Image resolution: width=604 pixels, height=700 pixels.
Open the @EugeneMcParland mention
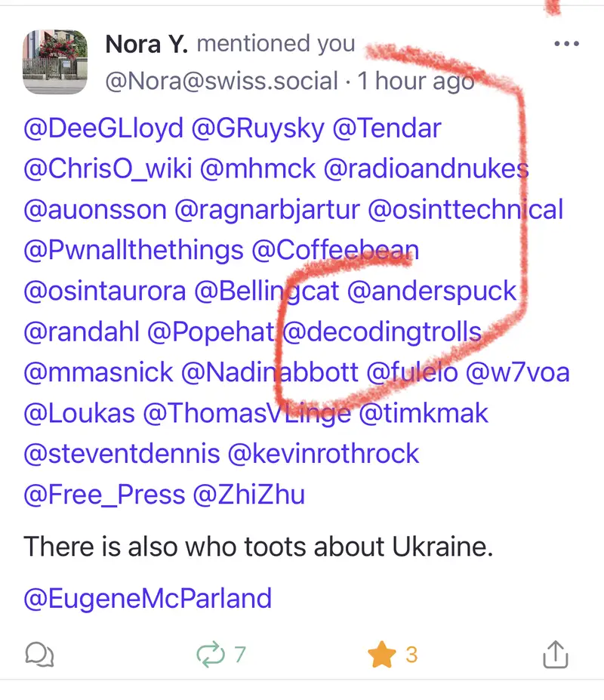(x=148, y=598)
